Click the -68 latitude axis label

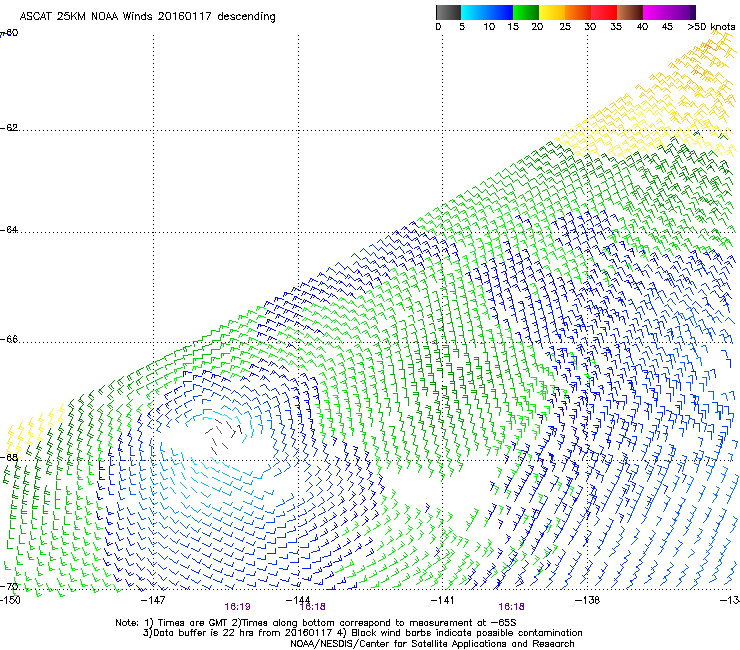[9, 457]
